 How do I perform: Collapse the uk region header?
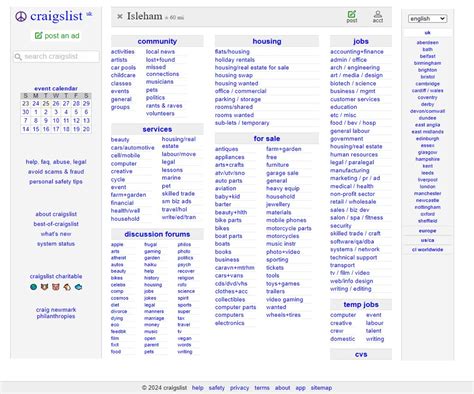(427, 33)
